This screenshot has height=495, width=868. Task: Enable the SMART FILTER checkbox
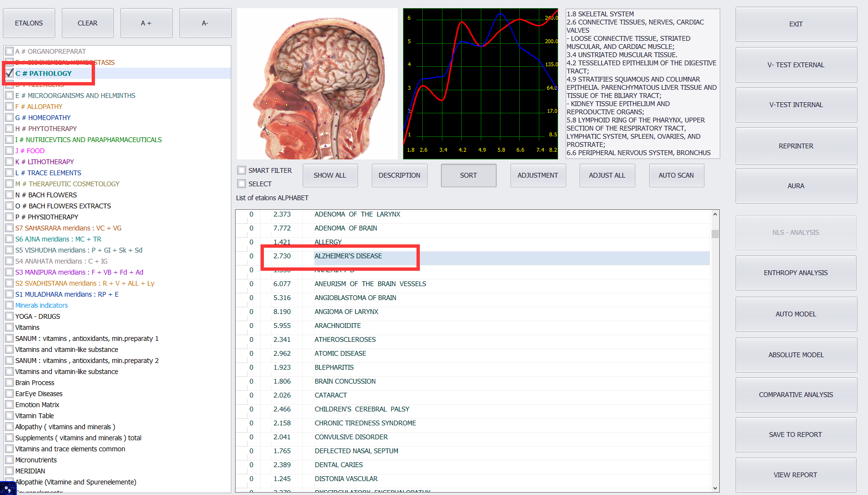tap(242, 170)
